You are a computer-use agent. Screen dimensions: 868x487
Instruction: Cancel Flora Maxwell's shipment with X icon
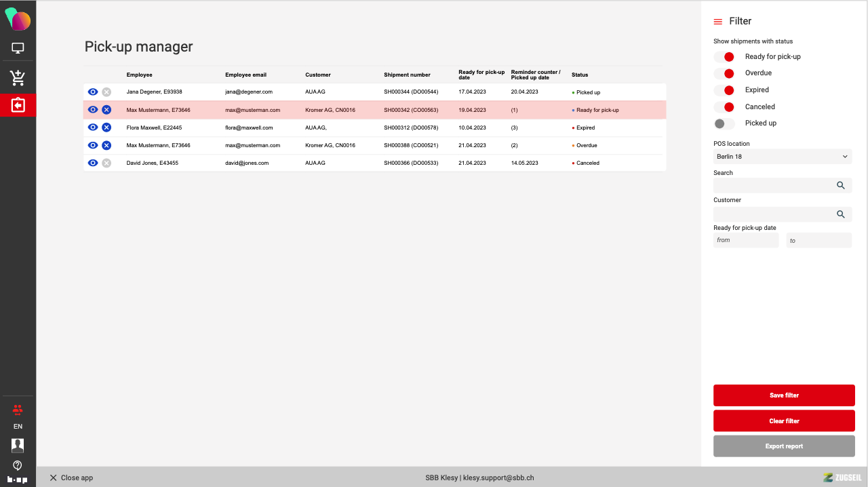[106, 128]
